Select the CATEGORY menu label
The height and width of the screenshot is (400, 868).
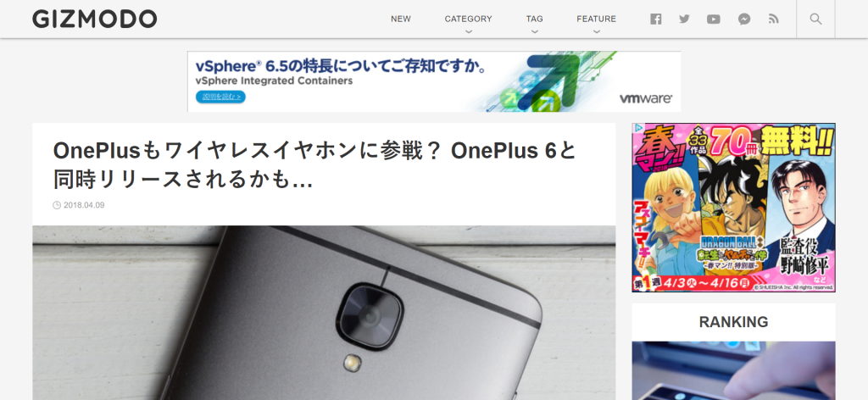pos(468,19)
